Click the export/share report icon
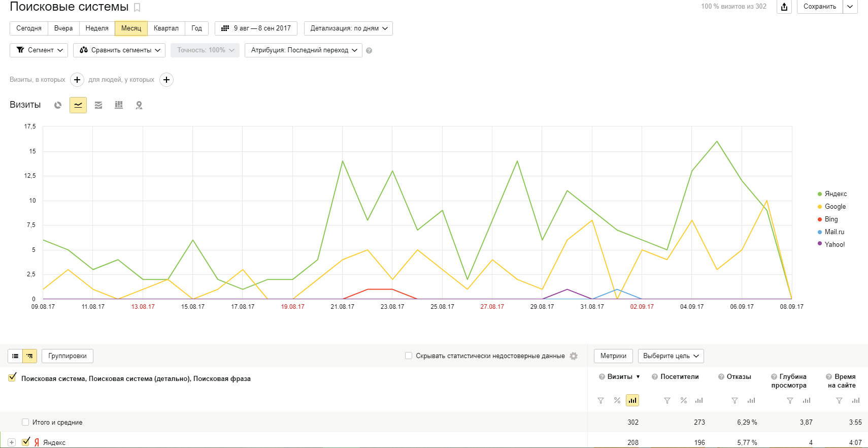 (x=784, y=7)
